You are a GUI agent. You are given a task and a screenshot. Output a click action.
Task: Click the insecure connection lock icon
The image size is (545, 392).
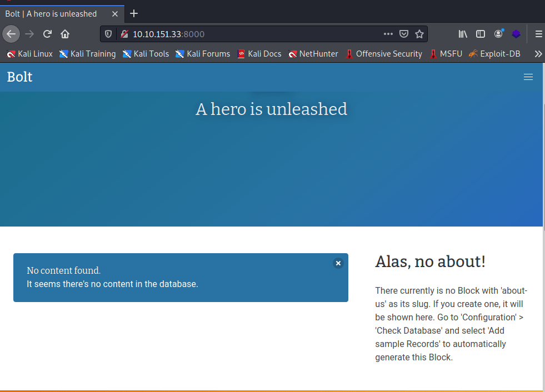(x=124, y=34)
